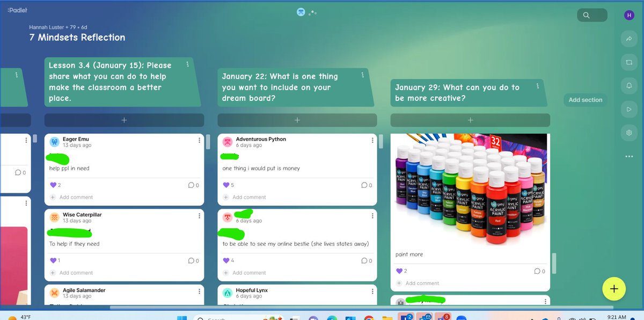The width and height of the screenshot is (644, 320).
Task: Click the 'paint more' caption
Action: point(409,254)
